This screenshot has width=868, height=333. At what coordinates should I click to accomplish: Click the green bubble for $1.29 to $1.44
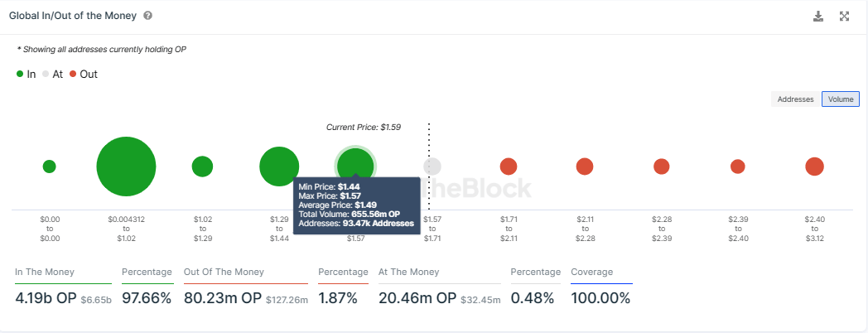point(279,166)
